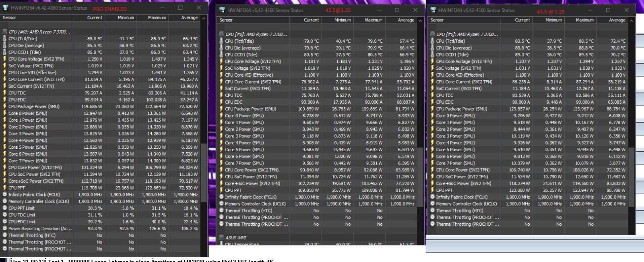
Task: Open the ASUS WMI sensor group header
Action: click(x=235, y=237)
